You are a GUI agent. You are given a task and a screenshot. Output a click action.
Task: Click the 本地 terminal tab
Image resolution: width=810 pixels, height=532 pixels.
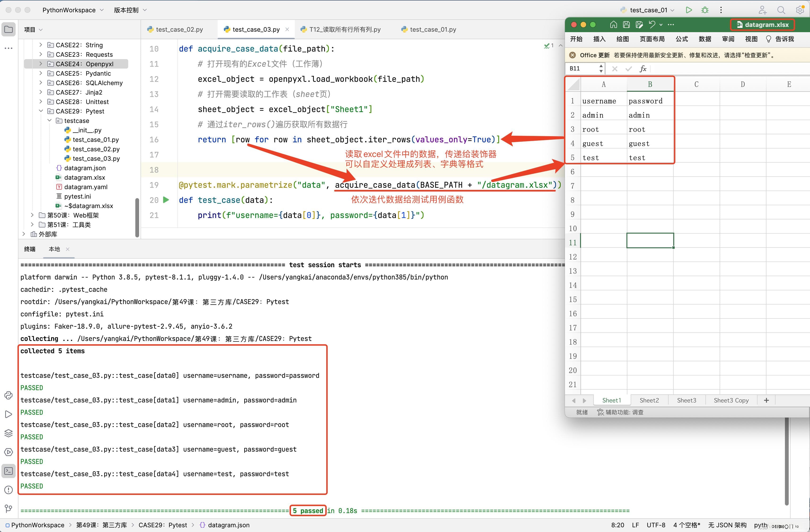tap(54, 249)
